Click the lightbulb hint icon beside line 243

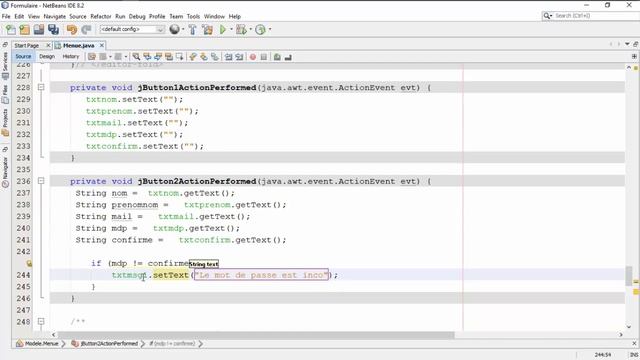coord(29,264)
